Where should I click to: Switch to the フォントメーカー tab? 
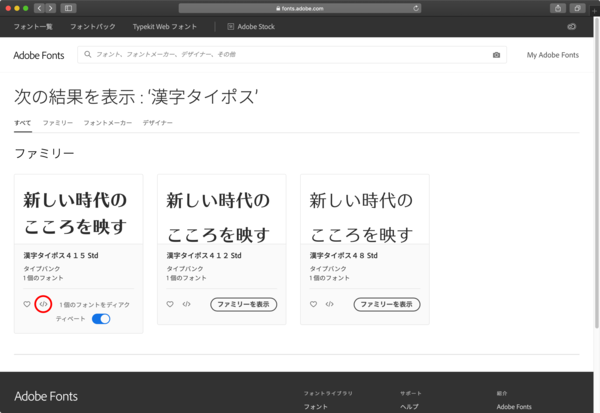point(108,123)
